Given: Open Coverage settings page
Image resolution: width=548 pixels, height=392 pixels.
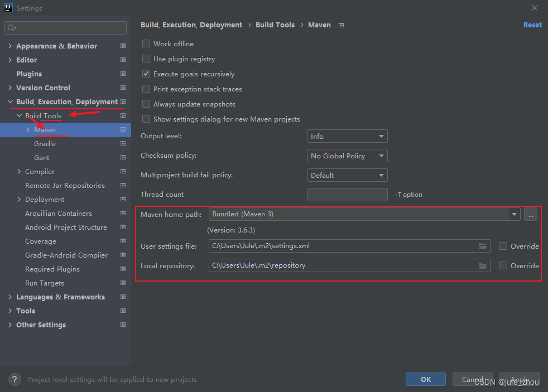Looking at the screenshot, I should (x=41, y=241).
